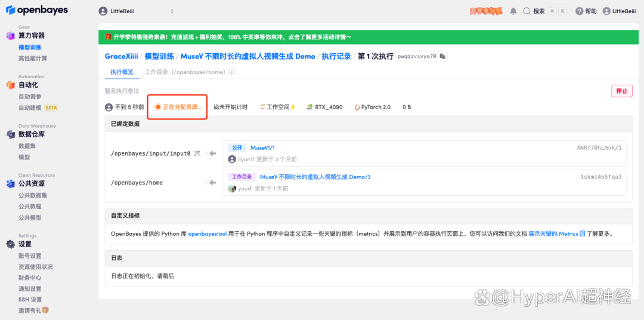Open 自动建模 BETA in the sidebar

(x=39, y=108)
